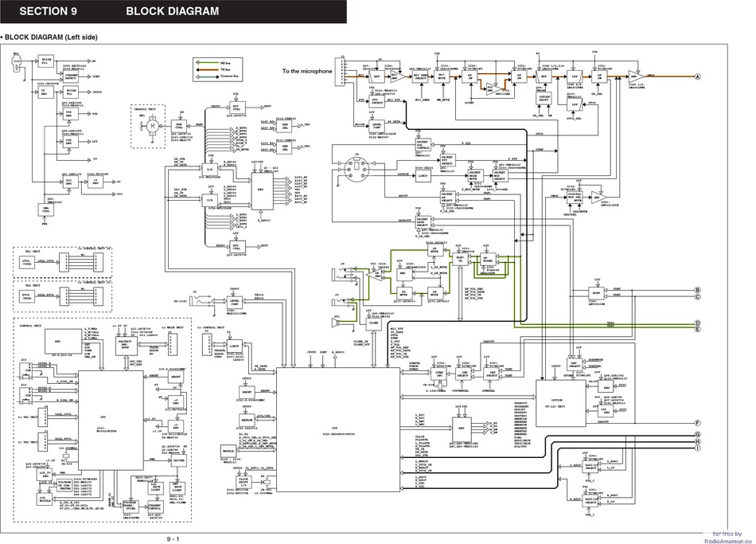Click the PACKET DATA SELECT block
The image size is (756, 544).
pyautogui.click(x=423, y=221)
